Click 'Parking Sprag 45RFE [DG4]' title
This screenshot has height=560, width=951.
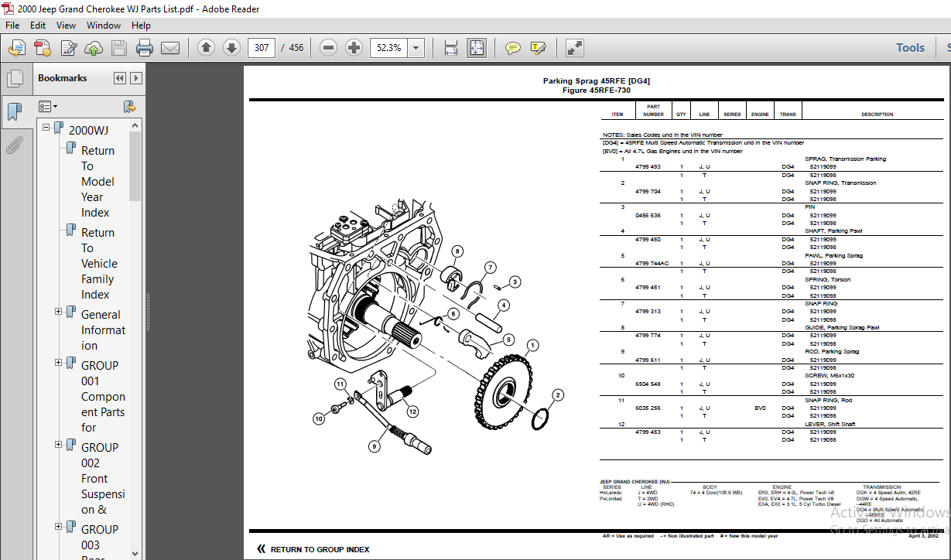pos(596,81)
